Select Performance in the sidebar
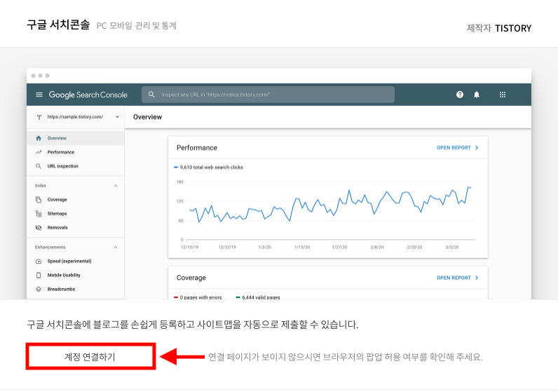 76,152
